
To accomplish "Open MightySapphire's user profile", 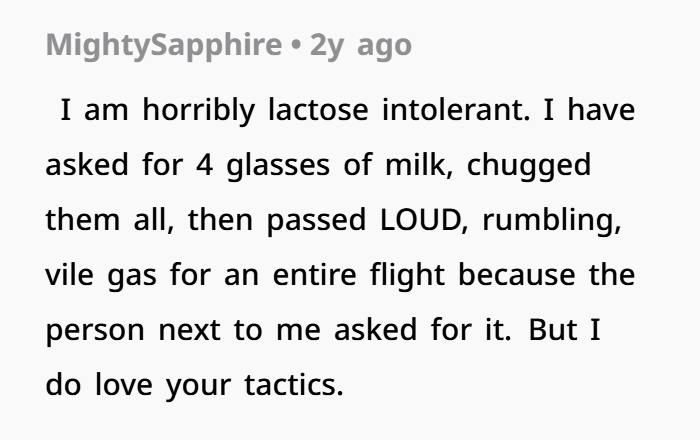I will click(164, 45).
